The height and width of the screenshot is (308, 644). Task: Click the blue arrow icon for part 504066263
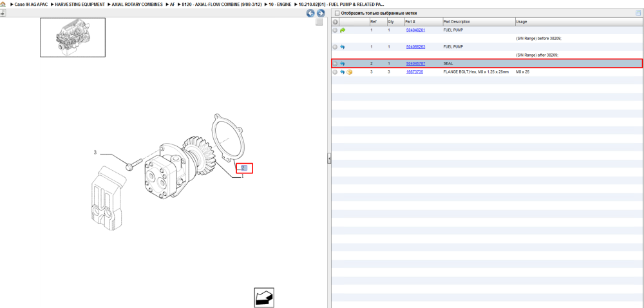tap(343, 47)
